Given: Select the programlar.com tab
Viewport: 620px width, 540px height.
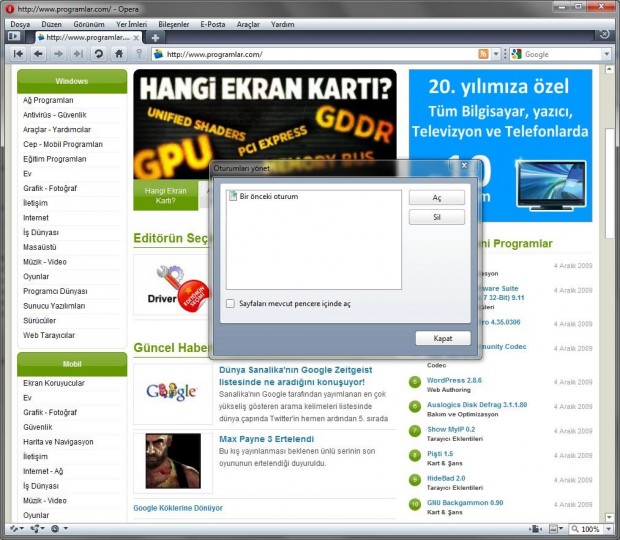Looking at the screenshot, I should pyautogui.click(x=87, y=38).
